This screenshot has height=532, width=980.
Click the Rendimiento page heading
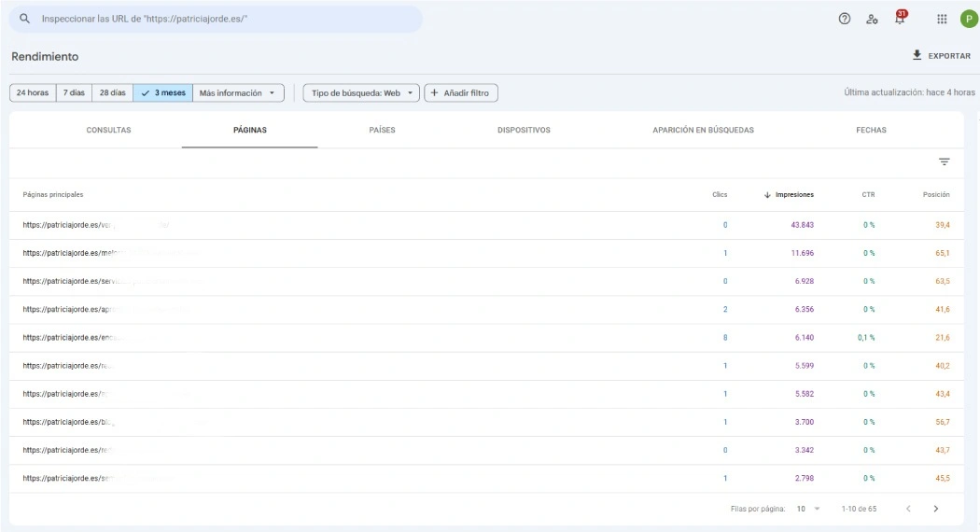coord(45,56)
